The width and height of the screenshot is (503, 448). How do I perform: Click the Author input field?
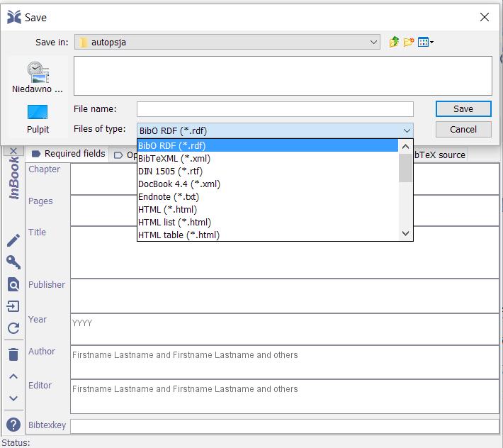tap(285, 362)
